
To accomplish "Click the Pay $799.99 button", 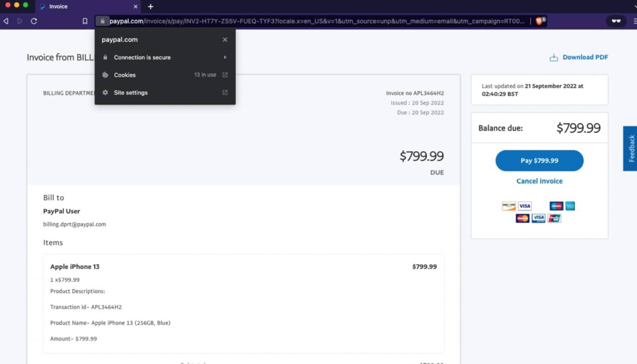I will pos(539,160).
